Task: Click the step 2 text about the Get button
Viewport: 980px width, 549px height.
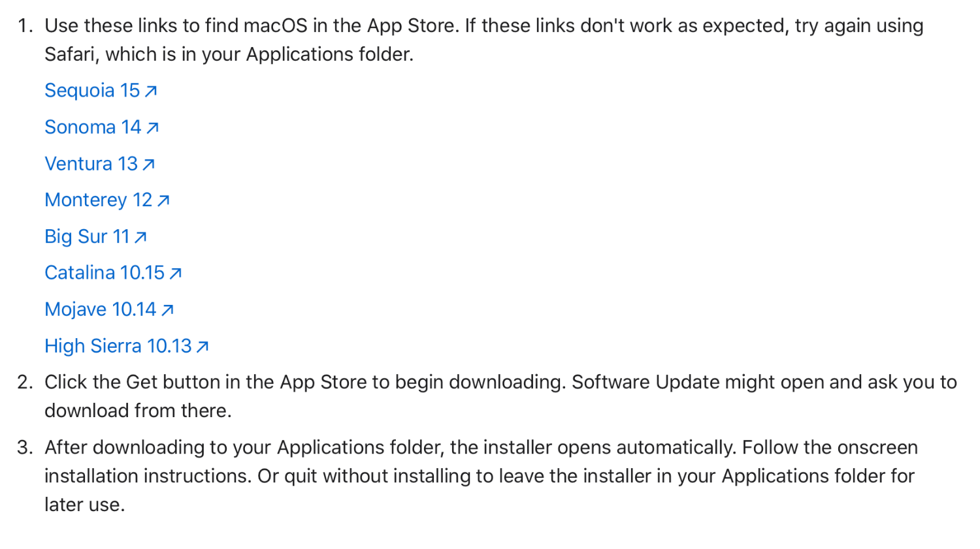Action: pos(500,396)
